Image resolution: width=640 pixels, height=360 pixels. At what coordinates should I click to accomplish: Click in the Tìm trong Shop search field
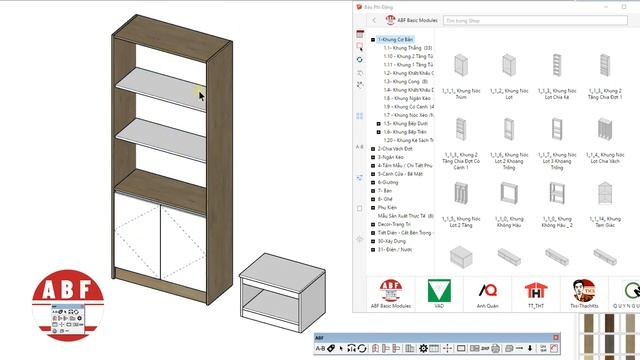tap(535, 20)
